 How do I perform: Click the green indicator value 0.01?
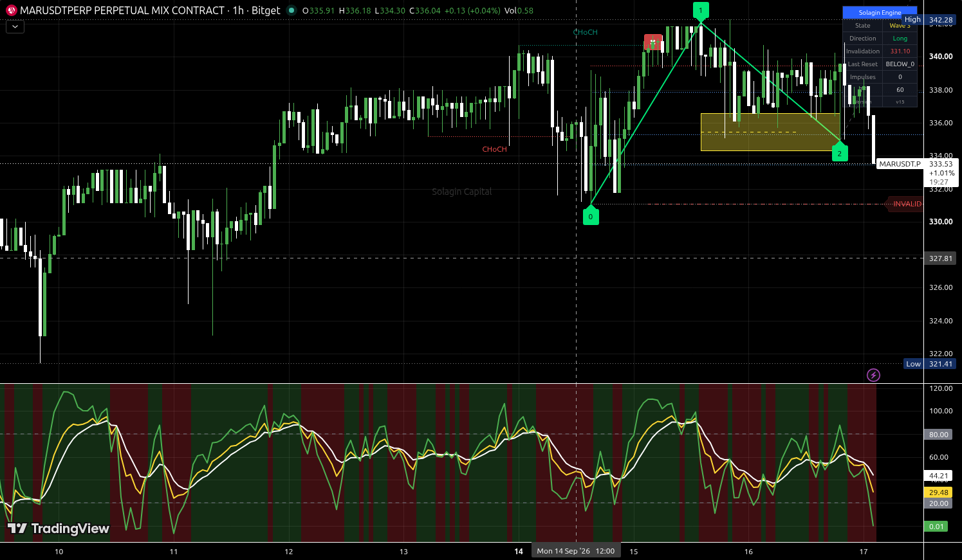point(937,527)
